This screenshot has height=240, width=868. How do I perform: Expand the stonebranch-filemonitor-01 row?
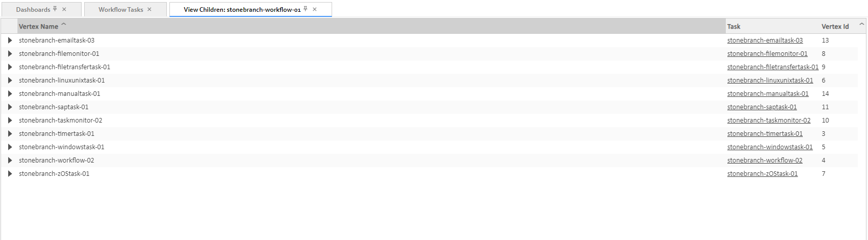(x=10, y=54)
